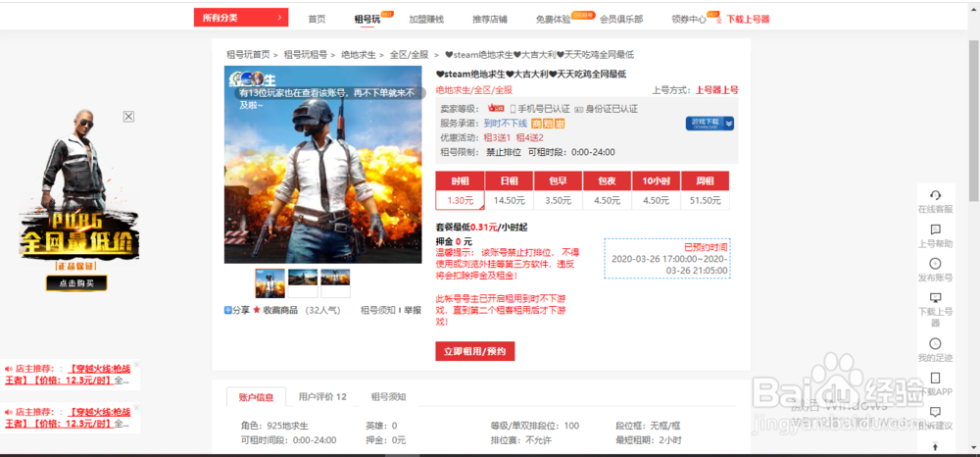This screenshot has height=457, width=980.
Task: Switch to the 用户评价 12 tab
Action: point(322,397)
